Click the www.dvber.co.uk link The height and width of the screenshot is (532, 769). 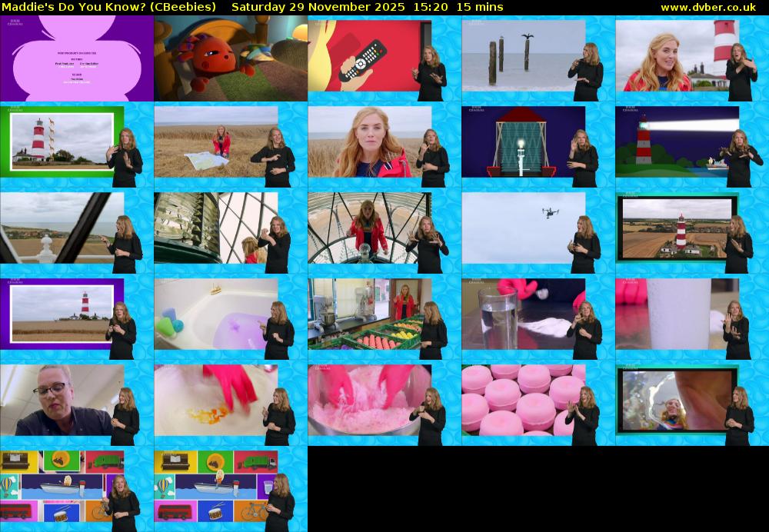pos(707,7)
